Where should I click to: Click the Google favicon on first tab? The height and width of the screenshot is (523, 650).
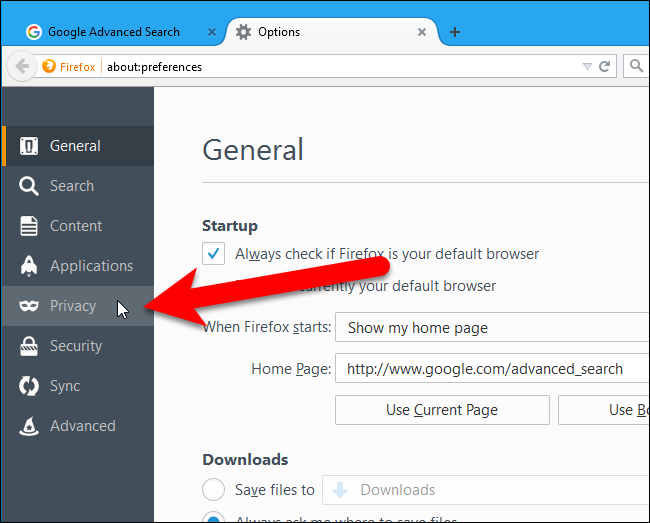tap(34, 32)
